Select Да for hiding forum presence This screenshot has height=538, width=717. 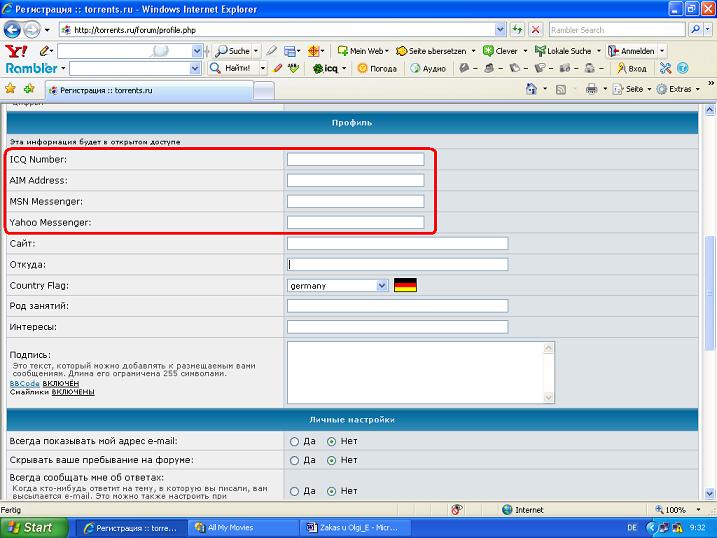coord(294,461)
